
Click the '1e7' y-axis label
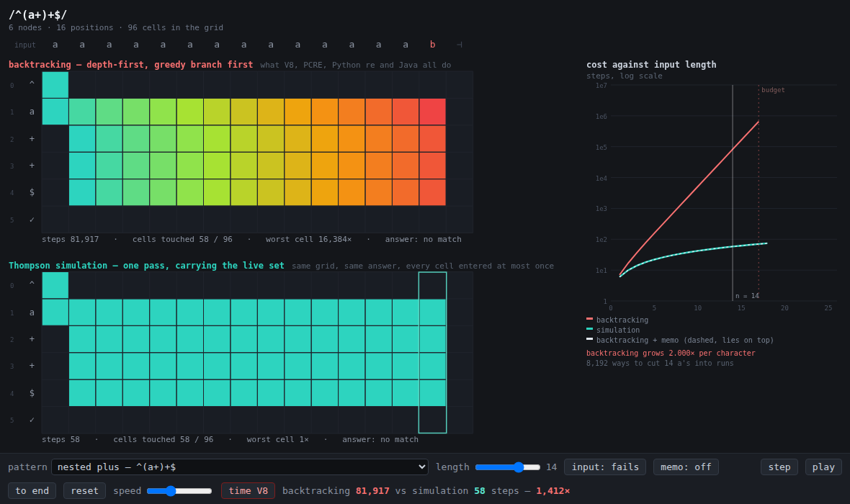point(601,86)
